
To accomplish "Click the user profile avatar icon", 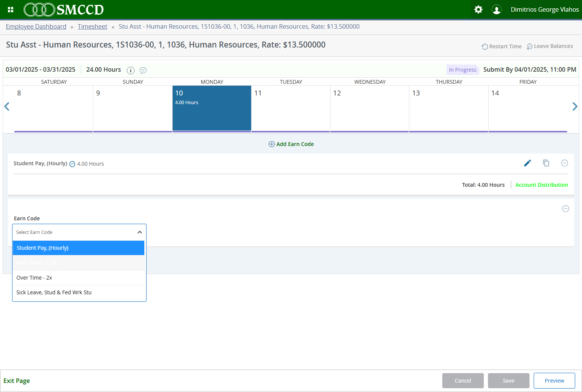I will pos(497,9).
